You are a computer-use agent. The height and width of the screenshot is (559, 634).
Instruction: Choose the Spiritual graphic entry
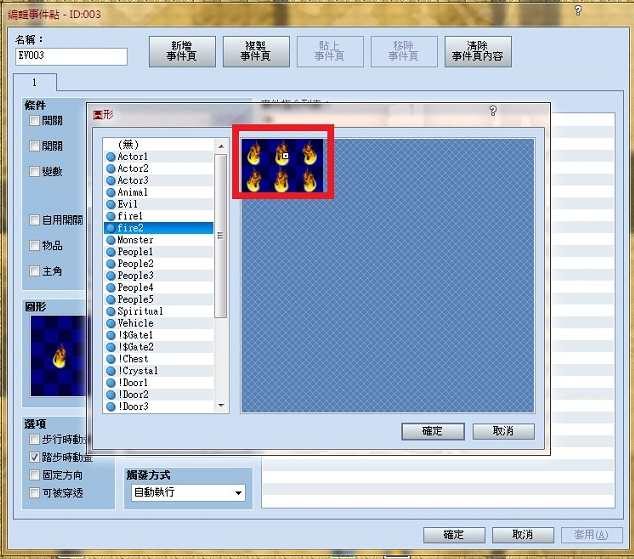click(x=158, y=311)
